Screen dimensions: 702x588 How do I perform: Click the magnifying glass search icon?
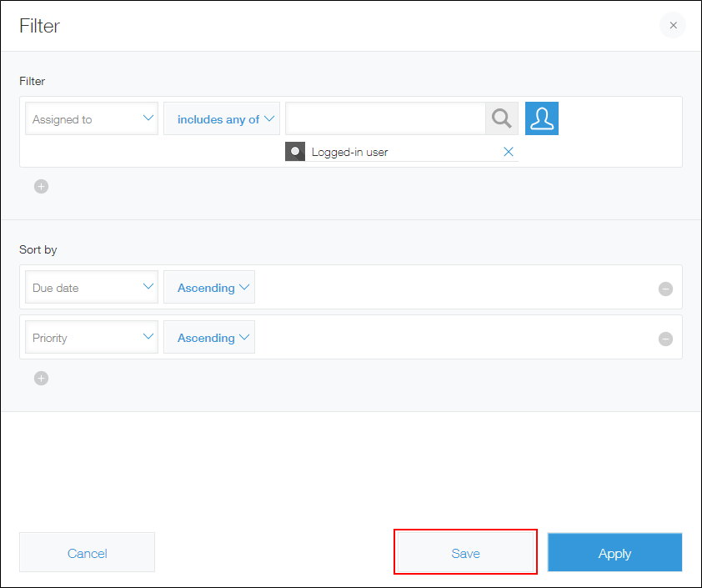tap(501, 118)
